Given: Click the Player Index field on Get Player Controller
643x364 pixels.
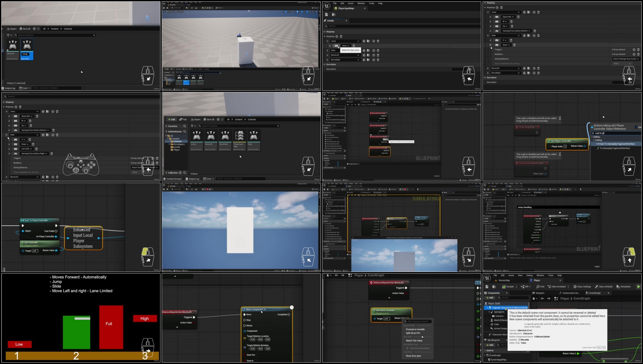Looking at the screenshot, I should [x=565, y=147].
